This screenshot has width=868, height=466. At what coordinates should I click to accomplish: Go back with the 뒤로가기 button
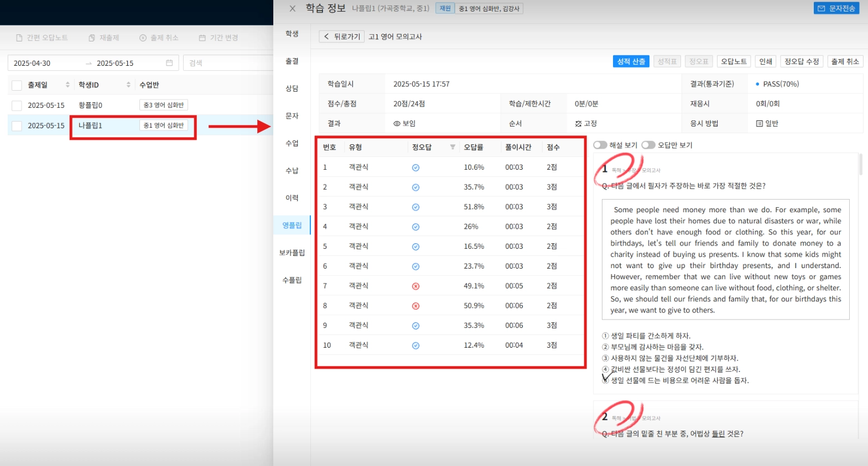click(342, 36)
